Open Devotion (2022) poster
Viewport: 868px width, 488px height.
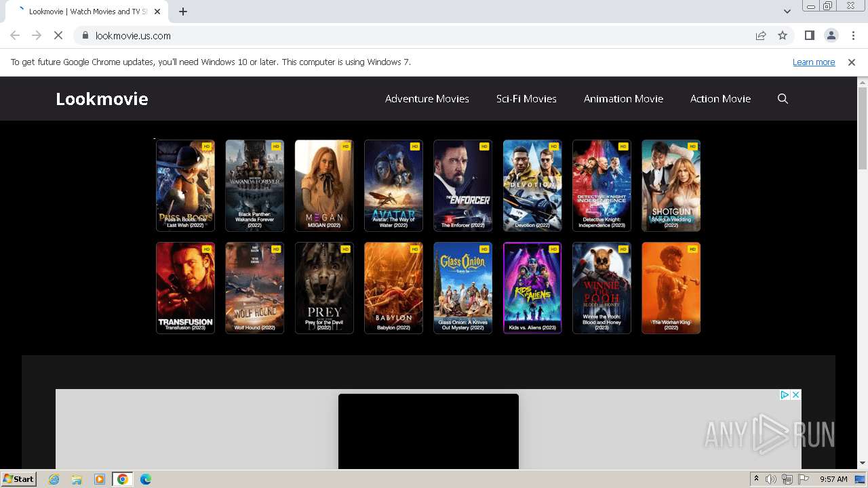point(532,186)
